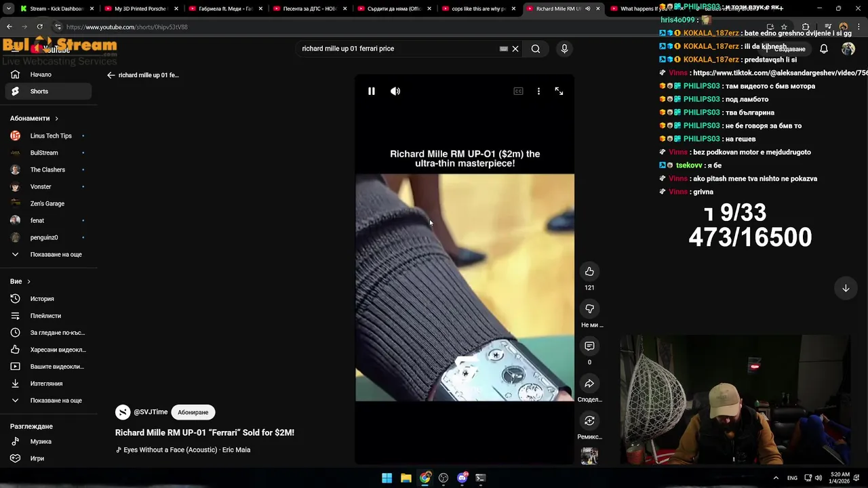Select Shorts in the sidebar

tap(47, 91)
